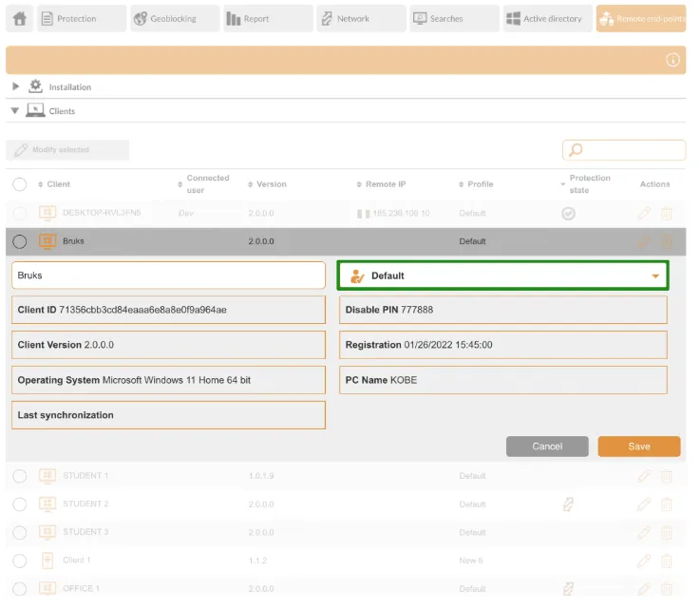Delete the STUDENT 2 client

click(667, 504)
